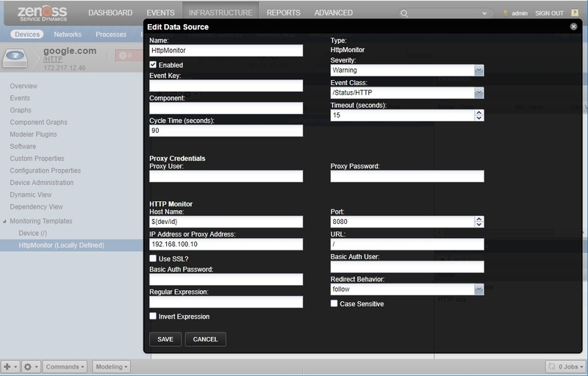This screenshot has height=376, width=588.
Task: Tick the Invert Expression checkbox
Action: click(153, 316)
